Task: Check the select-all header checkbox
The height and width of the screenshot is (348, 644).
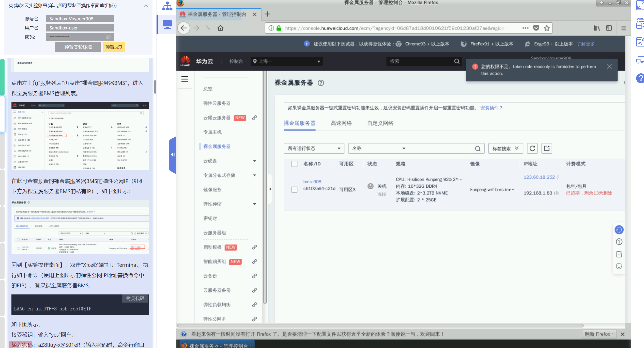Action: tap(294, 164)
